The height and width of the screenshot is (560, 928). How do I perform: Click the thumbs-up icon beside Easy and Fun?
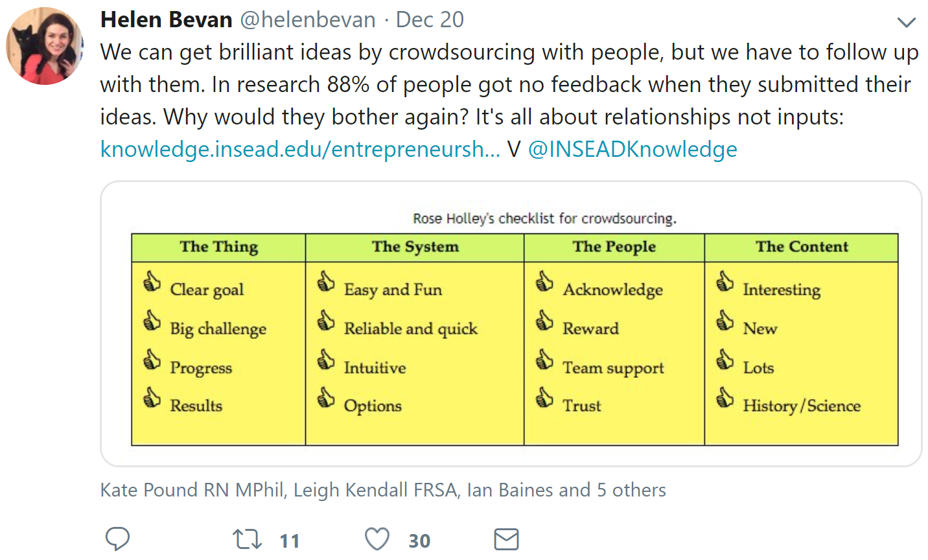pyautogui.click(x=326, y=282)
